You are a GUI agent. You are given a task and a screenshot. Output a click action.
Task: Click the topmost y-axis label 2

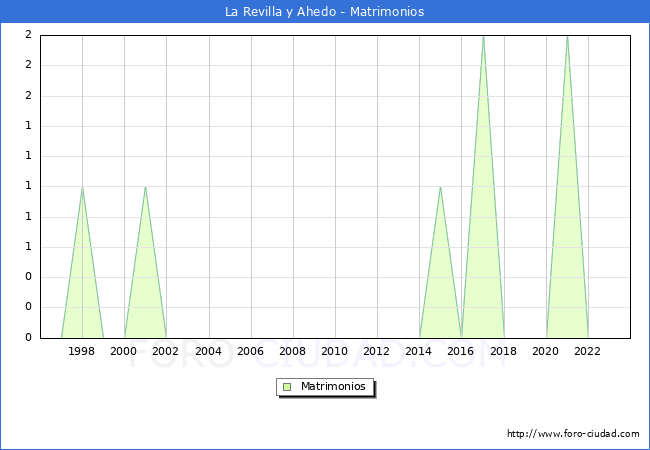(28, 35)
